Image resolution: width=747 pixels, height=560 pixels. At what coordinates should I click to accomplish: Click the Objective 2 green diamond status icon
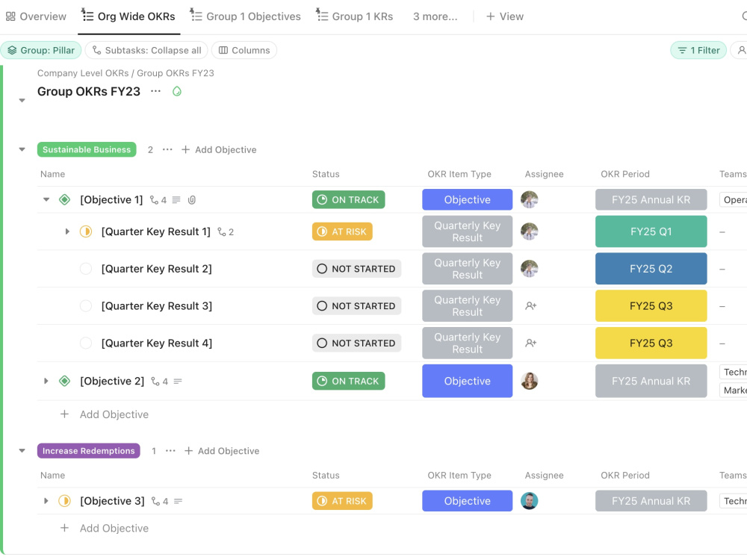click(x=64, y=381)
